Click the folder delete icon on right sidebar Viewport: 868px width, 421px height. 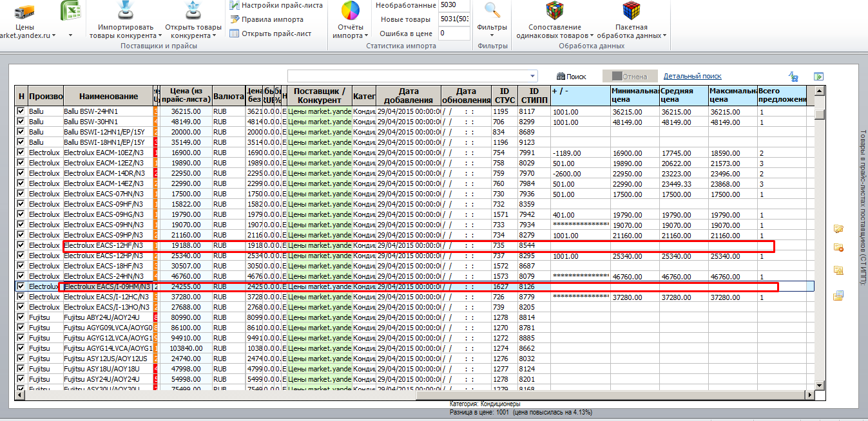point(838,247)
